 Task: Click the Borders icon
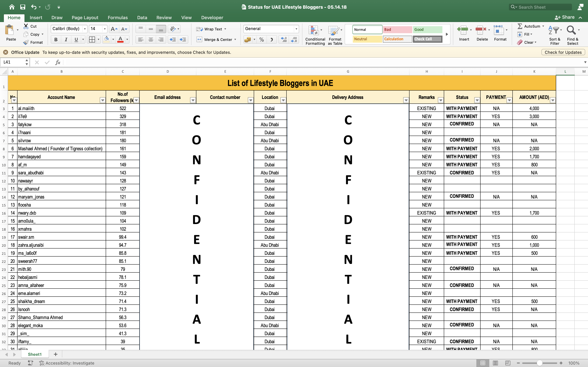tap(92, 39)
